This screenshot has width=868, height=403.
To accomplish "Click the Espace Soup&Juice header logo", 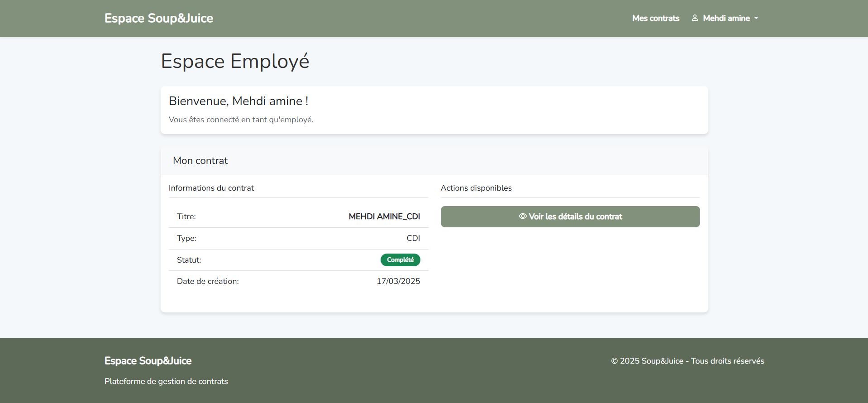I will click(158, 18).
